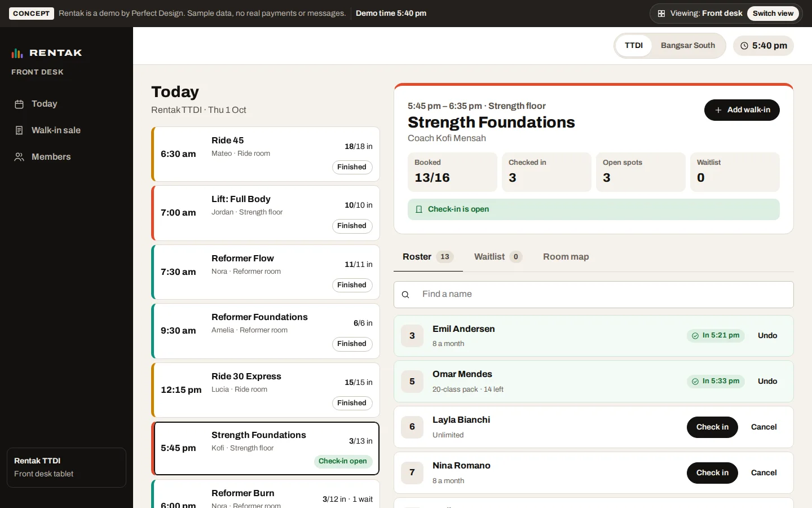The image size is (812, 508).
Task: Select the Ride 45 6:30 am class
Action: pos(266,154)
